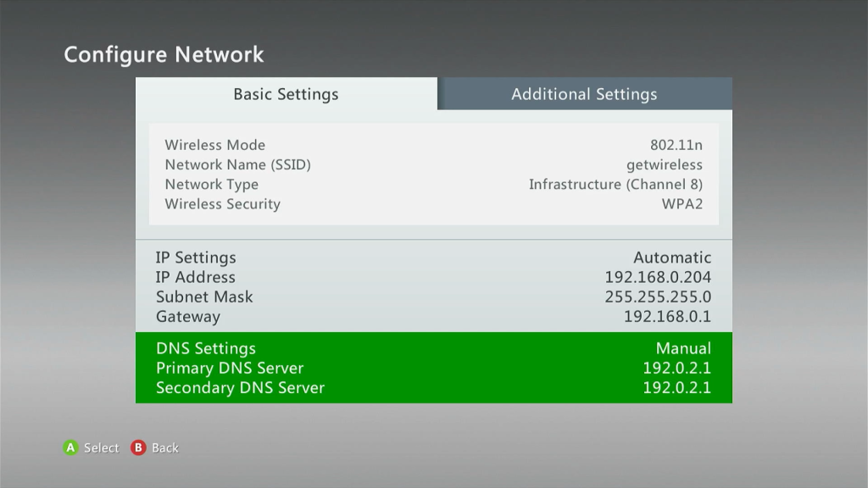Image resolution: width=868 pixels, height=488 pixels.
Task: Click the Primary DNS Server 192.0.2.1 value
Action: pos(676,369)
